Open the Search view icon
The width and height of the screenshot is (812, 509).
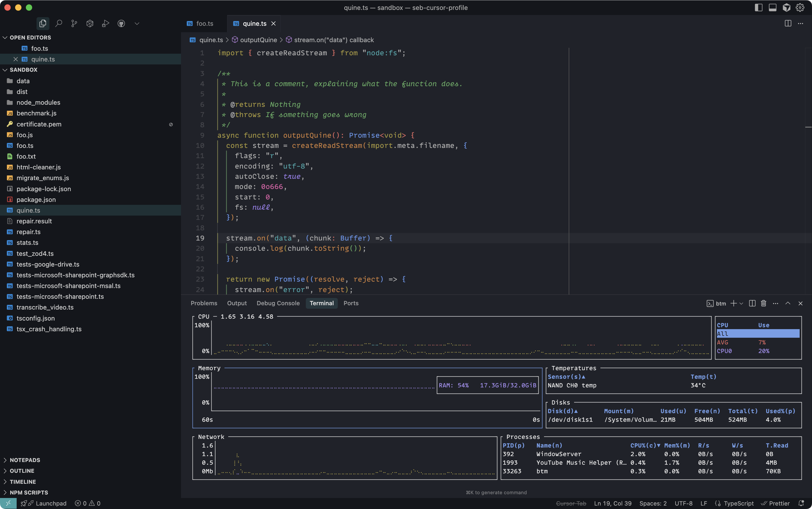pyautogui.click(x=59, y=23)
